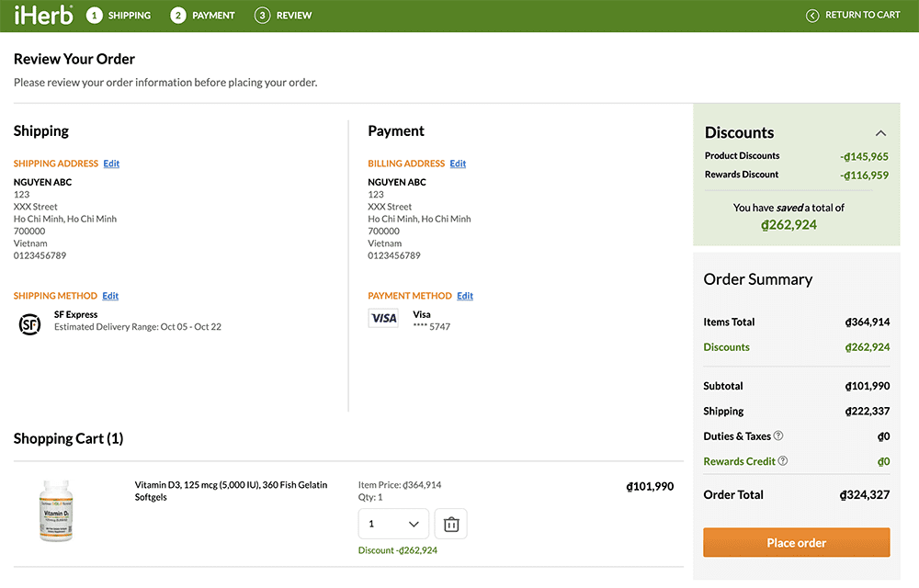Edit the shipping address
919x588 pixels.
pyautogui.click(x=111, y=163)
